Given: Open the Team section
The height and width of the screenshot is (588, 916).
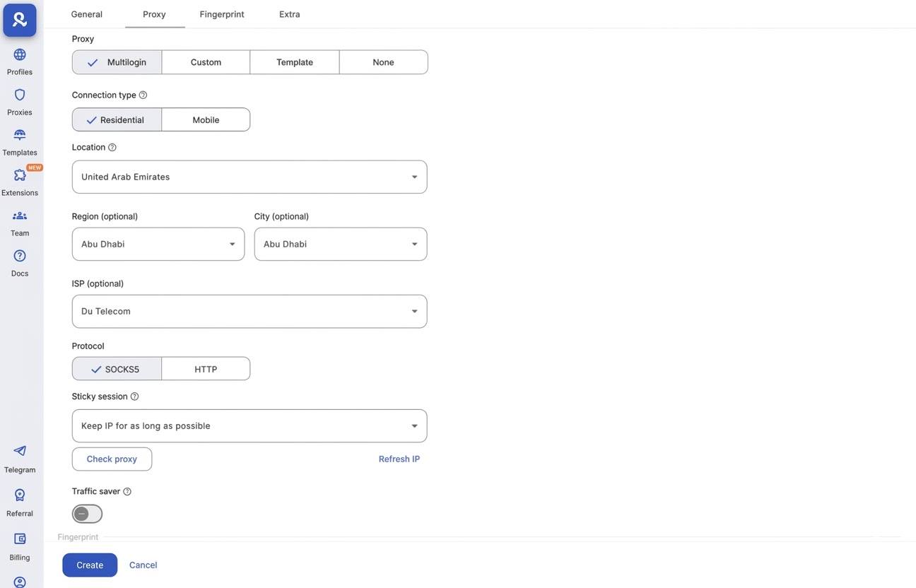Looking at the screenshot, I should coord(20,222).
